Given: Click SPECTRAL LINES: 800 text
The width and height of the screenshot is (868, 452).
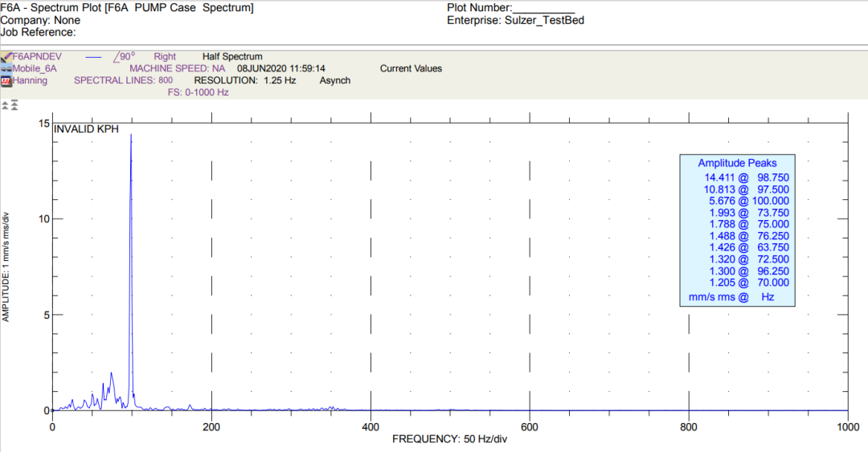Looking at the screenshot, I should 123,80.
